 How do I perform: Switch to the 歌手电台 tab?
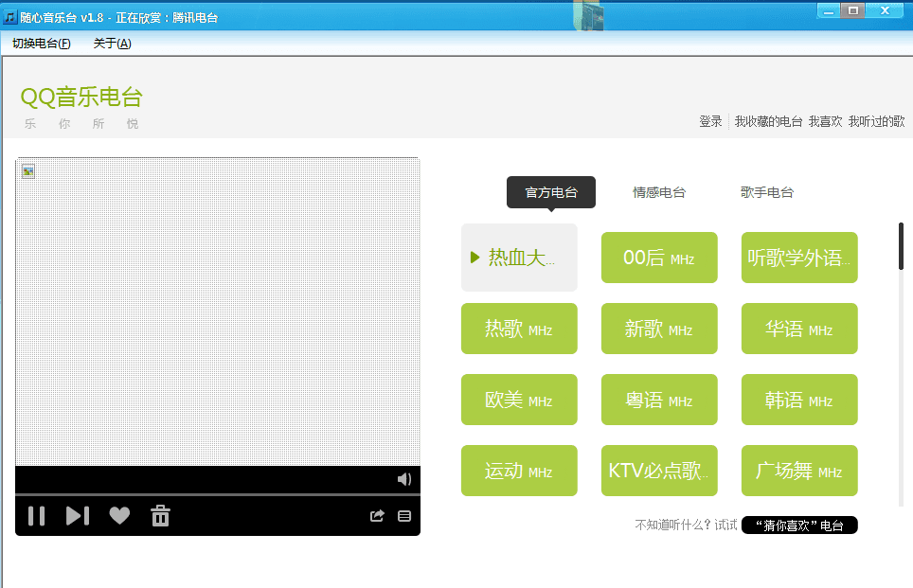(767, 192)
